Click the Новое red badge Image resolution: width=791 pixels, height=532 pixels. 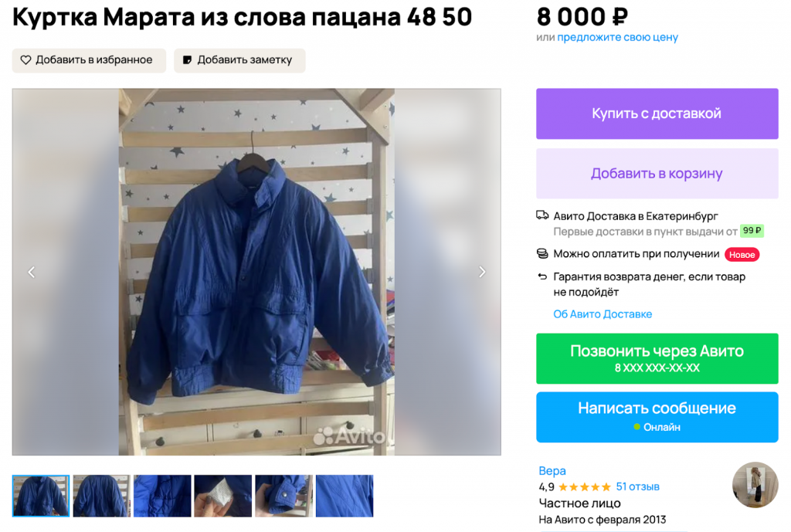coord(742,255)
